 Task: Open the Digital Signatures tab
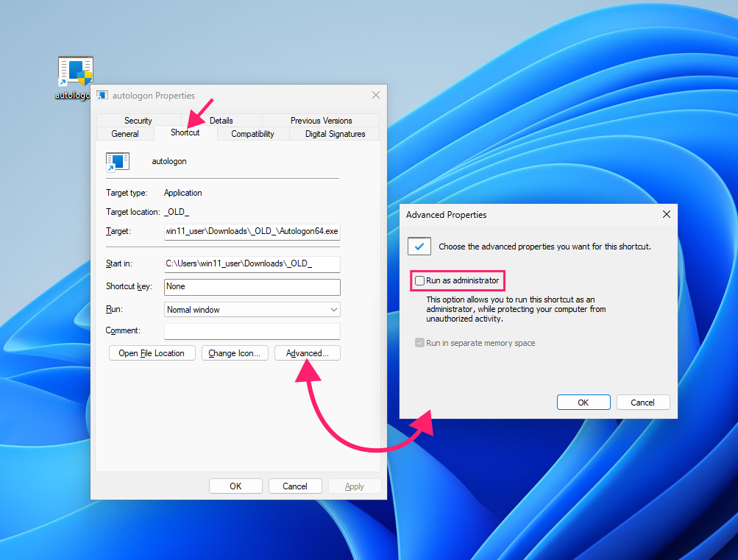tap(335, 134)
